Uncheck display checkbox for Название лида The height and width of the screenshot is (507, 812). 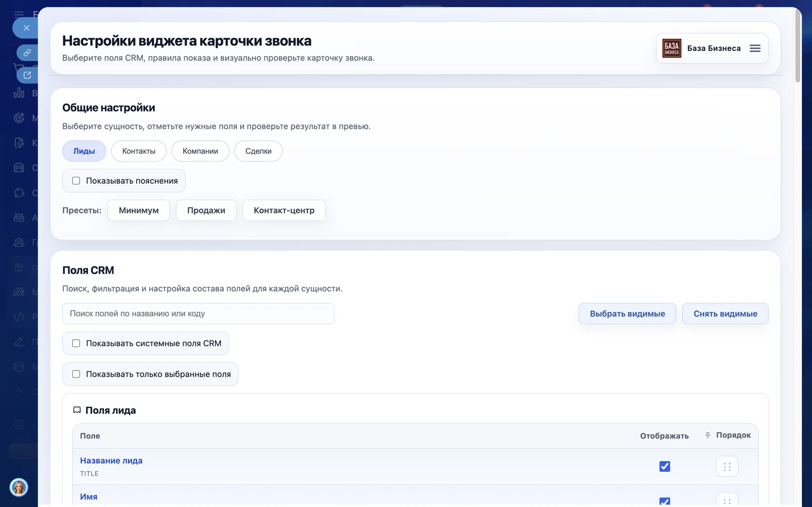665,466
